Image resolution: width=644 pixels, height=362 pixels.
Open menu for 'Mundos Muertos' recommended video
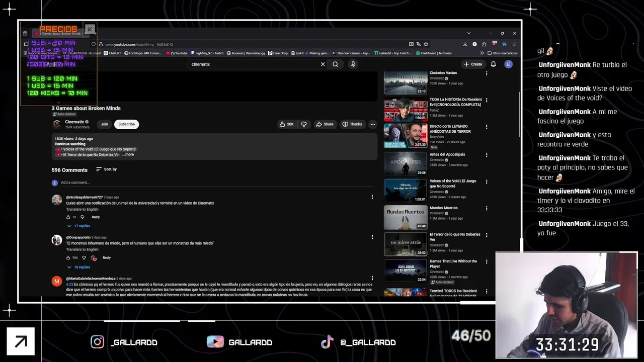click(486, 208)
